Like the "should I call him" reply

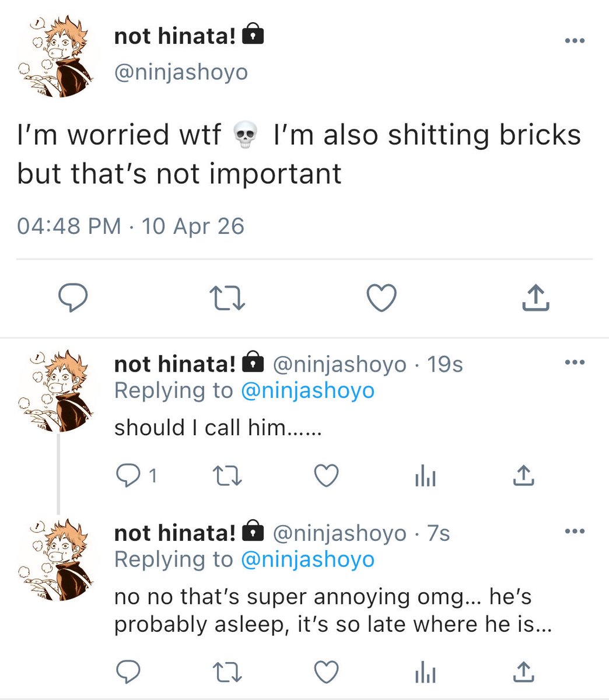(326, 477)
